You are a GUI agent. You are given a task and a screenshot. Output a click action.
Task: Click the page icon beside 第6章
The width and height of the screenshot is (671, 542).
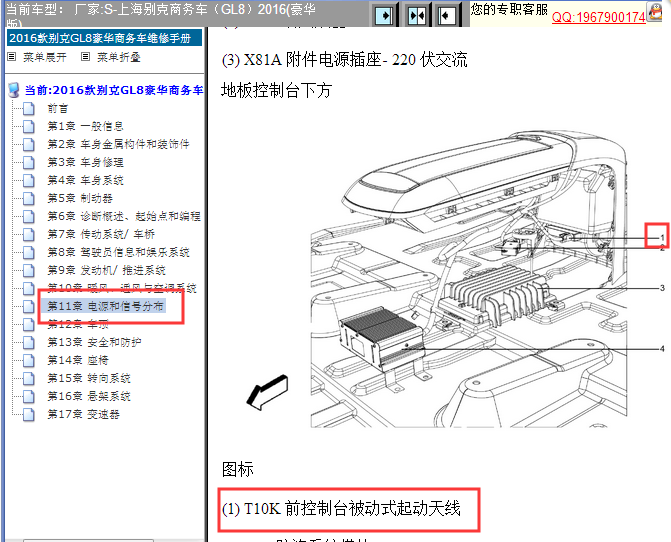tap(29, 216)
